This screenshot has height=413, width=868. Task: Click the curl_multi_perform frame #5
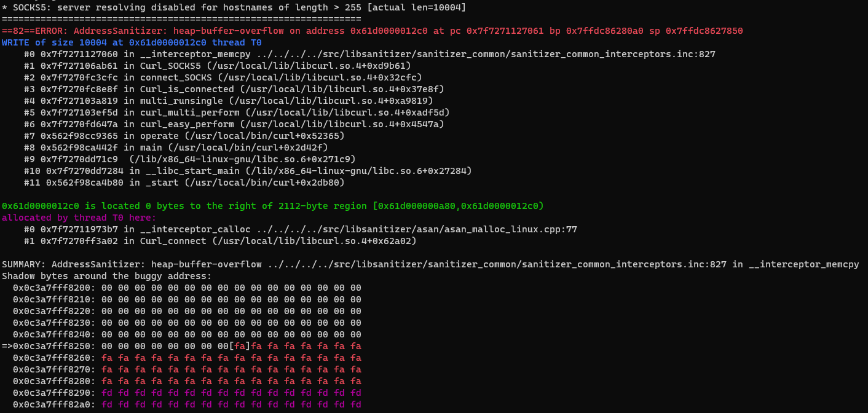[237, 112]
